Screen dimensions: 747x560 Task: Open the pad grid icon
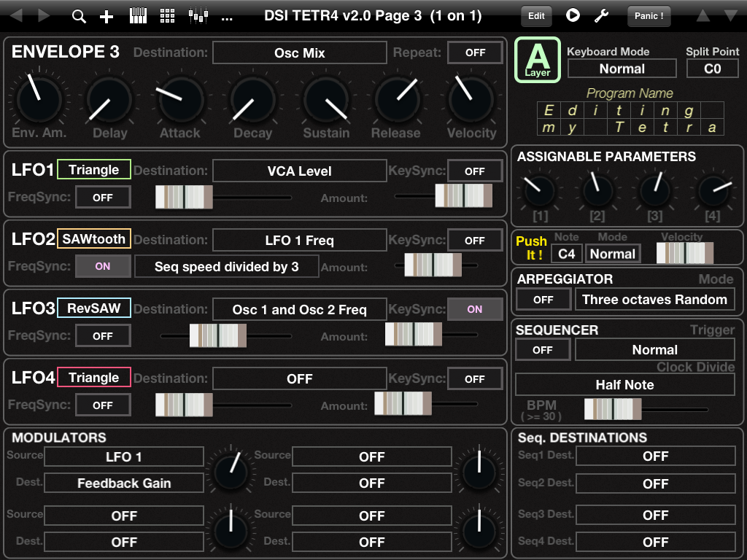[167, 16]
